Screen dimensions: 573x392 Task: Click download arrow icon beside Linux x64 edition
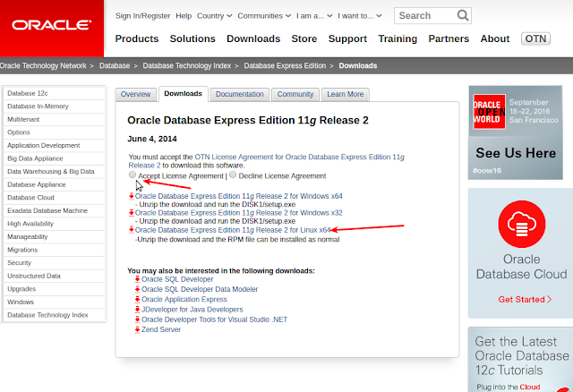coord(132,230)
